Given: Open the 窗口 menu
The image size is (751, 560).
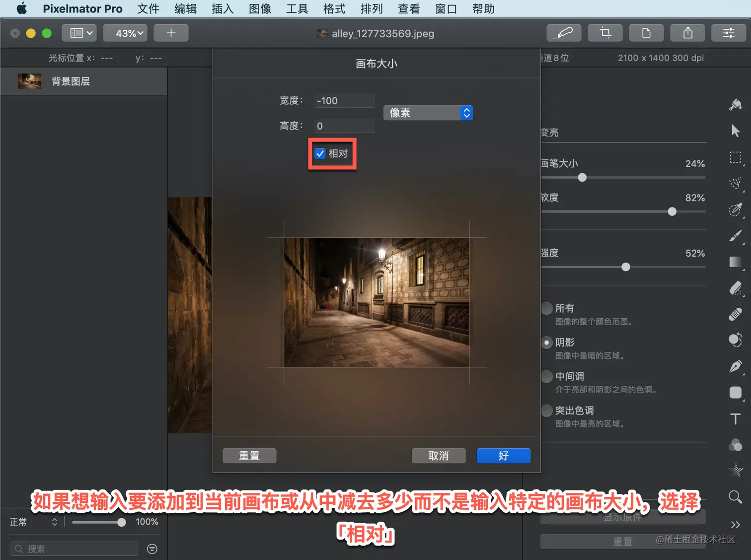Looking at the screenshot, I should tap(446, 8).
